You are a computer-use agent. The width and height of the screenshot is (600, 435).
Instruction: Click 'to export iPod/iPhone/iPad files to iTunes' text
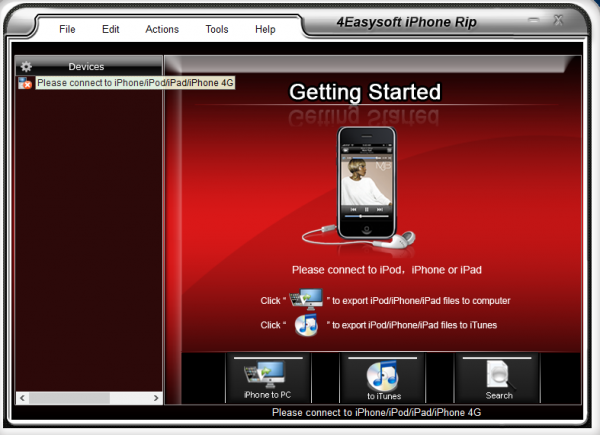pos(414,325)
